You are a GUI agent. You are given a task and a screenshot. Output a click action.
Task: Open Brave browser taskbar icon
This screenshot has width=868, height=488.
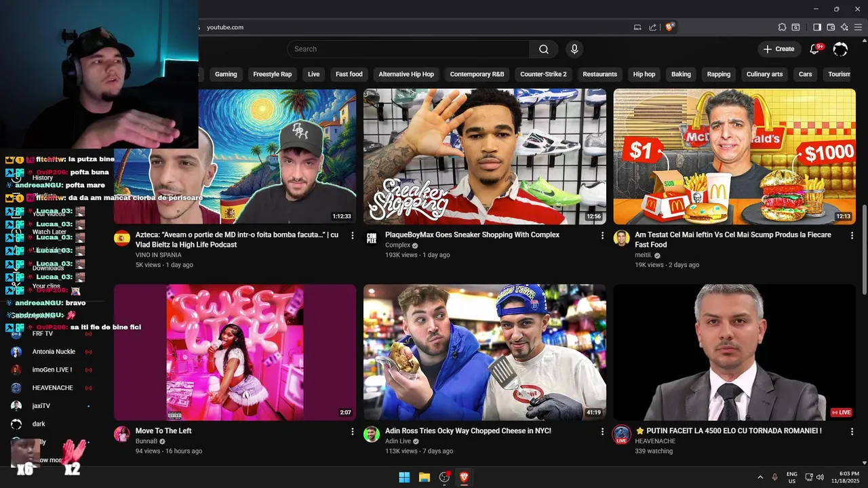[465, 477]
